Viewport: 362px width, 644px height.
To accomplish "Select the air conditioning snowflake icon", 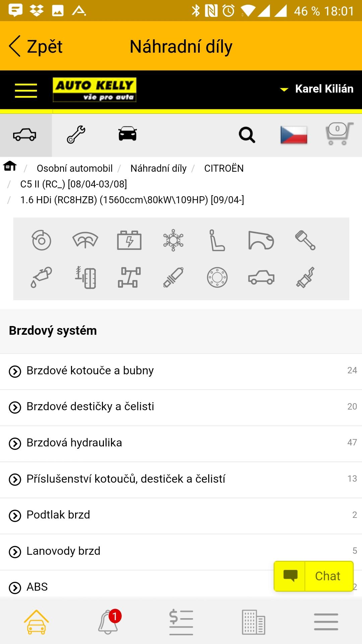I will point(173,240).
